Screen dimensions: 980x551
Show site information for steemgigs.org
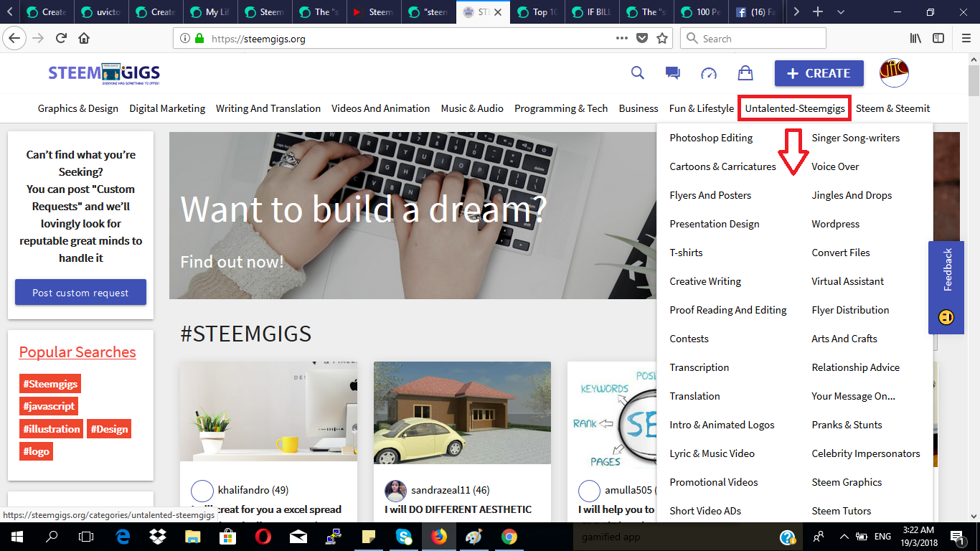point(185,38)
